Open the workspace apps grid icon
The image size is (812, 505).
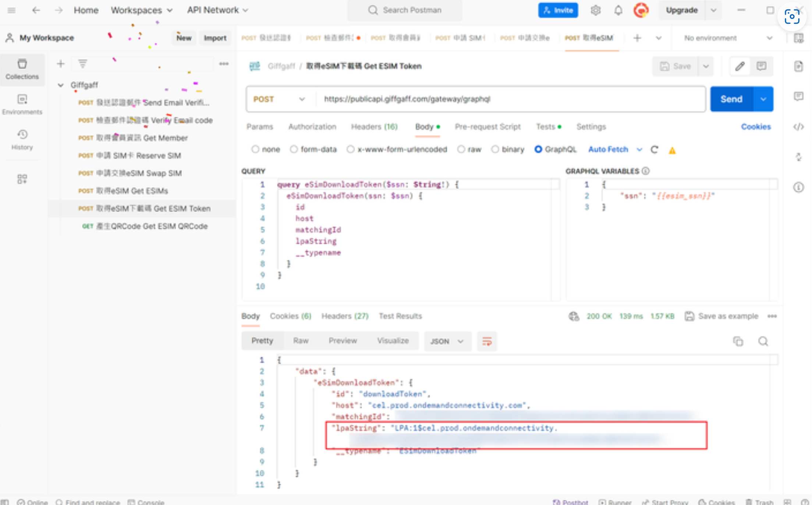[x=22, y=179]
